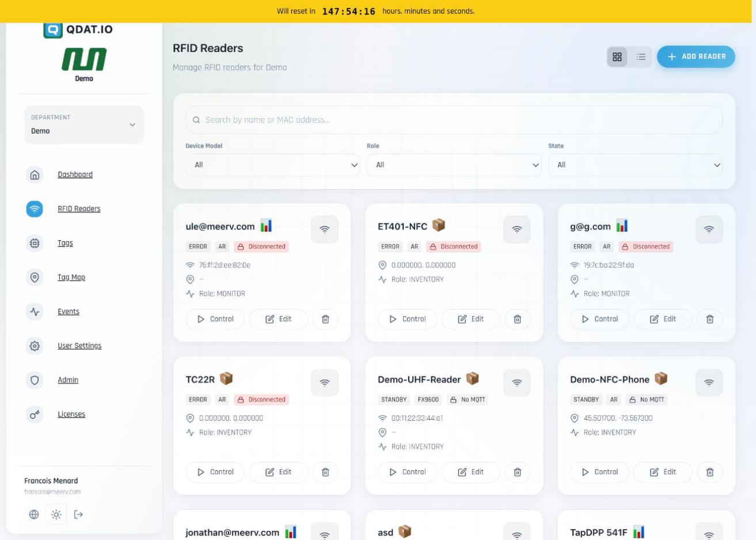756x540 pixels.
Task: Click the Tags chip icon in sidebar
Action: point(35,243)
